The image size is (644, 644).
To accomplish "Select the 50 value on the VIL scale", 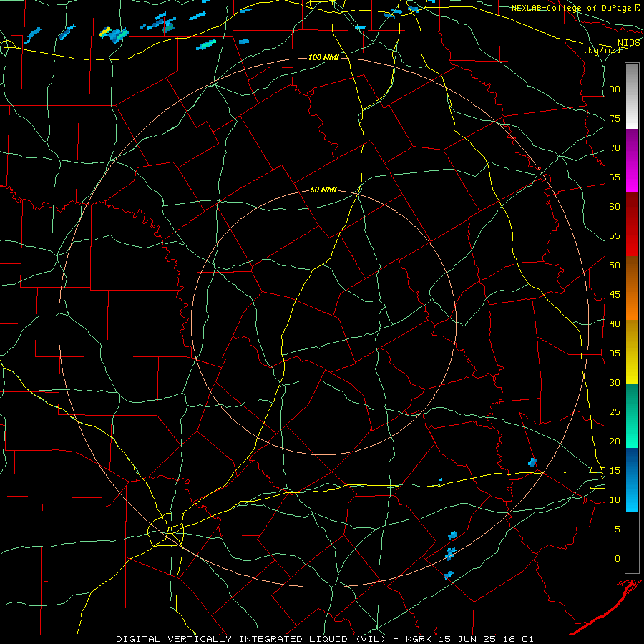I will pyautogui.click(x=615, y=265).
